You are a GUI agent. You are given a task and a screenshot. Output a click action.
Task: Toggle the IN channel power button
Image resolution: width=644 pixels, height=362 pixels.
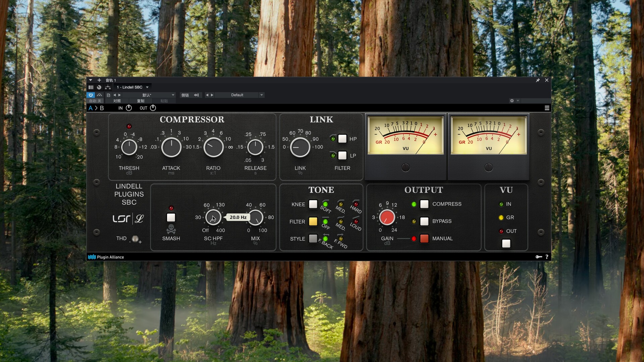[x=129, y=108]
